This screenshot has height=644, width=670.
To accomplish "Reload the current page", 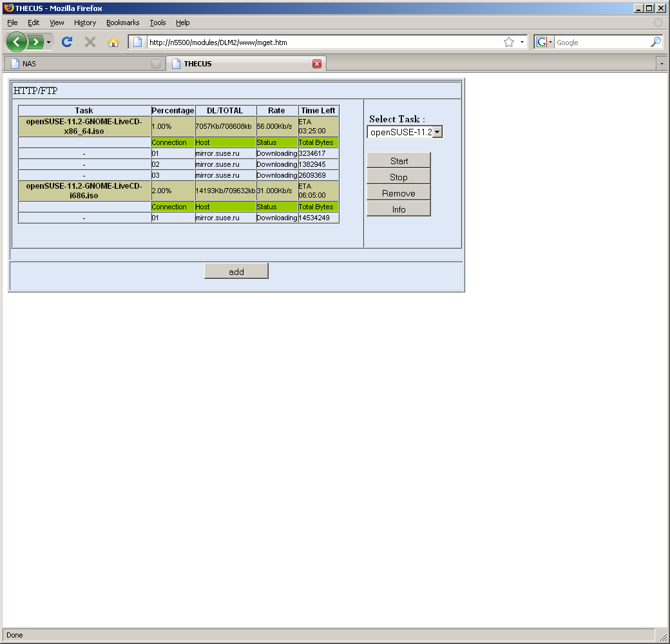I will click(x=67, y=42).
